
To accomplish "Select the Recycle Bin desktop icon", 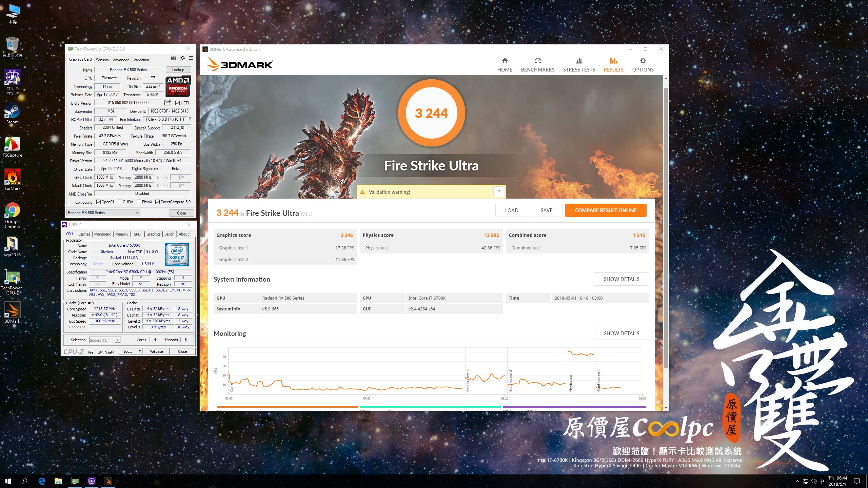I will point(13,47).
